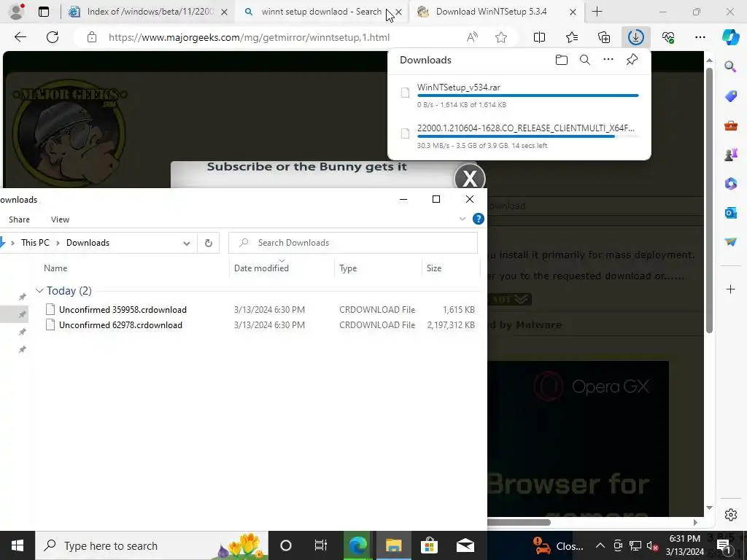Open a new browser tab
This screenshot has height=560, width=747.
point(597,12)
